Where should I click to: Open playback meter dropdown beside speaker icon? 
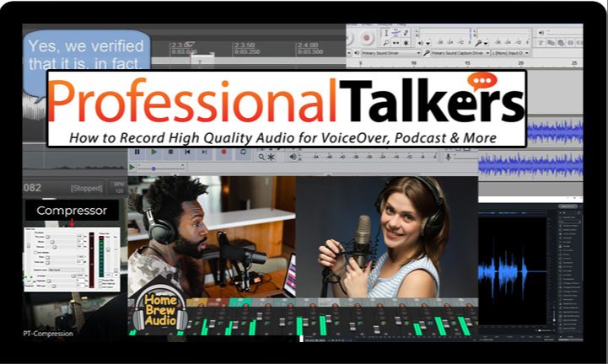[428, 43]
